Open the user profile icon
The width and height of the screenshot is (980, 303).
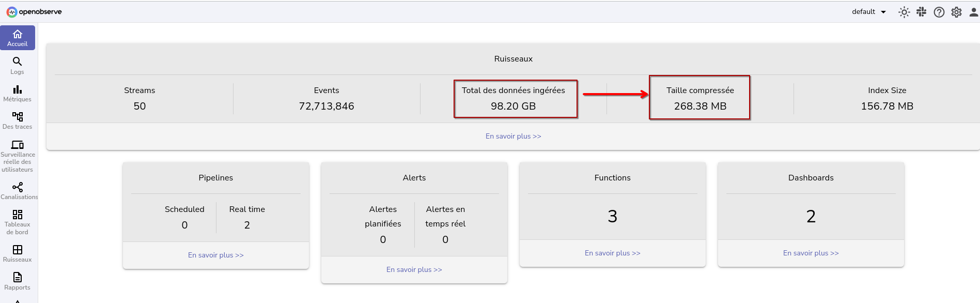pos(973,12)
